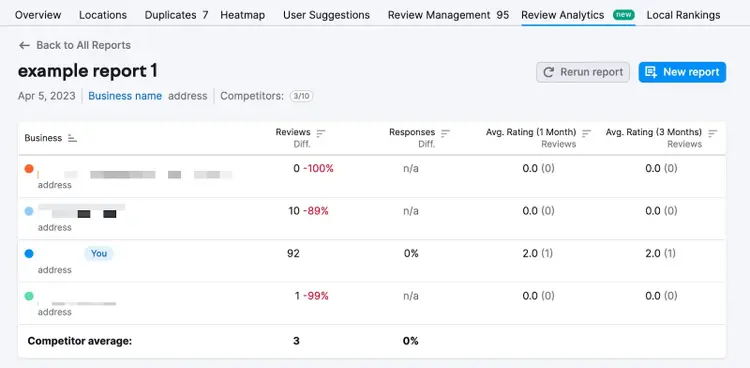The width and height of the screenshot is (750, 368).
Task: Sort by Responses column icon
Action: 445,133
